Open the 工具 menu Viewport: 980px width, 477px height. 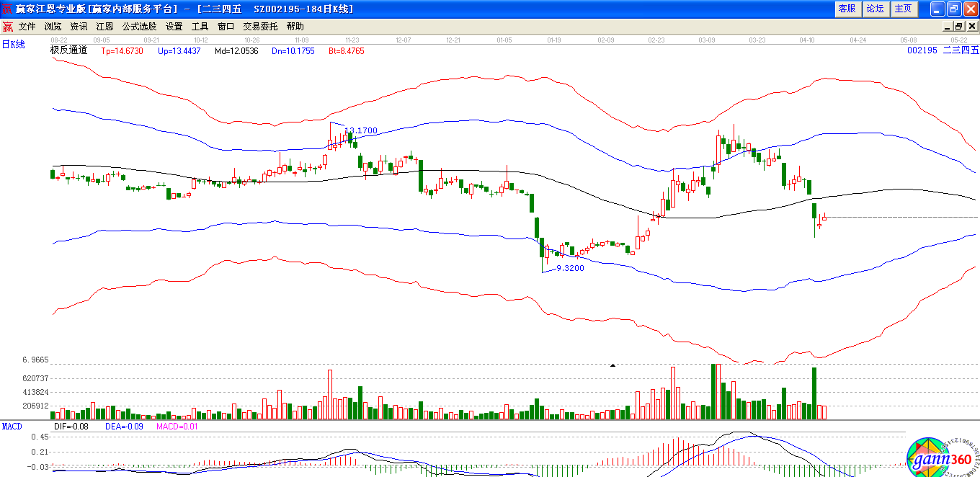tap(200, 26)
